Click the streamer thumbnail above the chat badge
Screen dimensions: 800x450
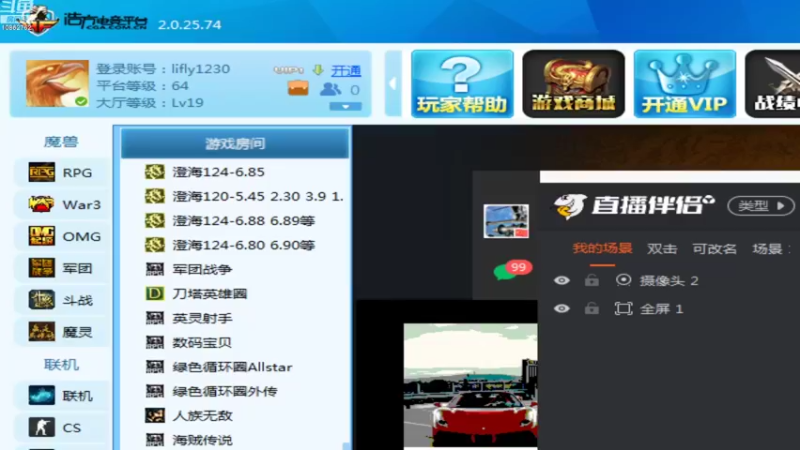click(506, 221)
